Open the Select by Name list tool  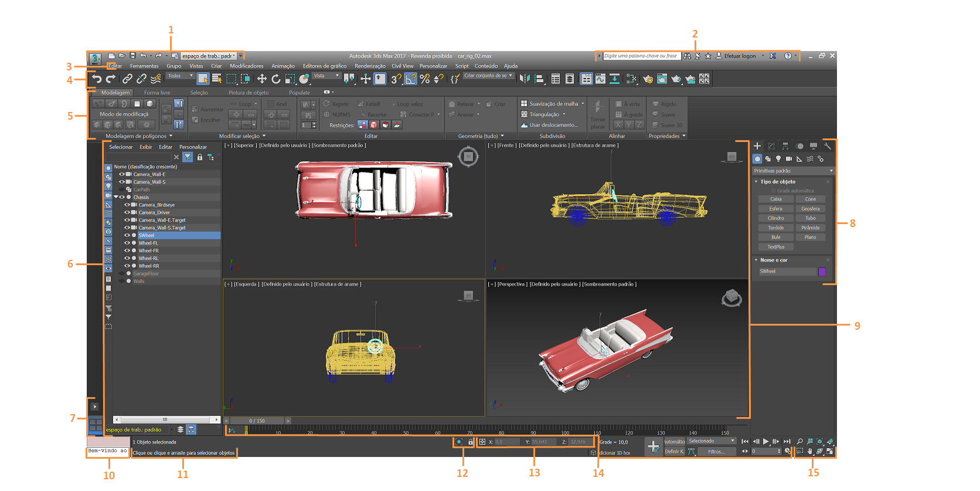click(x=217, y=79)
